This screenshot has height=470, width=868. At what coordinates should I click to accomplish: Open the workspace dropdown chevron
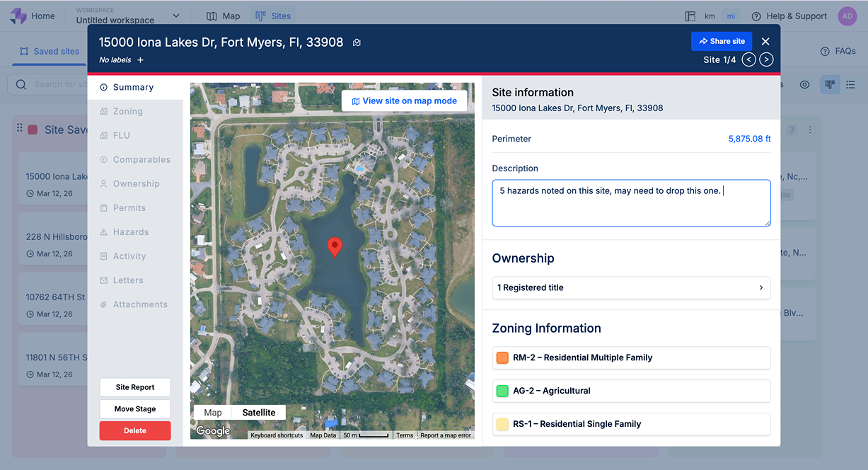point(176,16)
